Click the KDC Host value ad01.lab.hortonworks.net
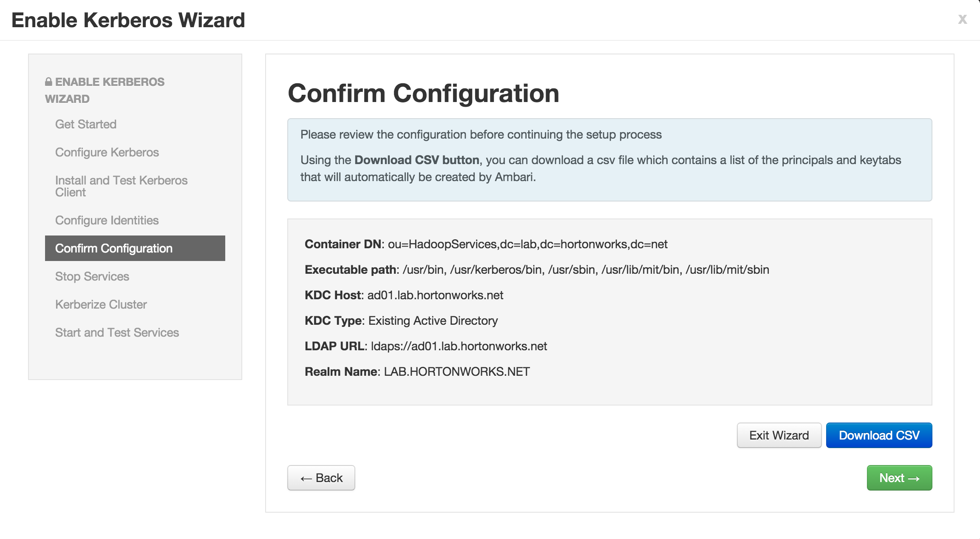The width and height of the screenshot is (980, 539). coord(435,295)
